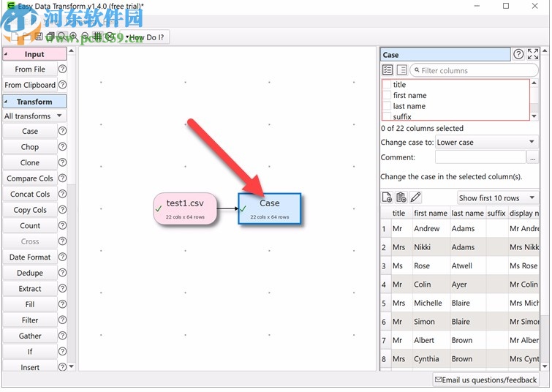The width and height of the screenshot is (552, 392).
Task: Collapse the Input section header
Action: point(34,54)
